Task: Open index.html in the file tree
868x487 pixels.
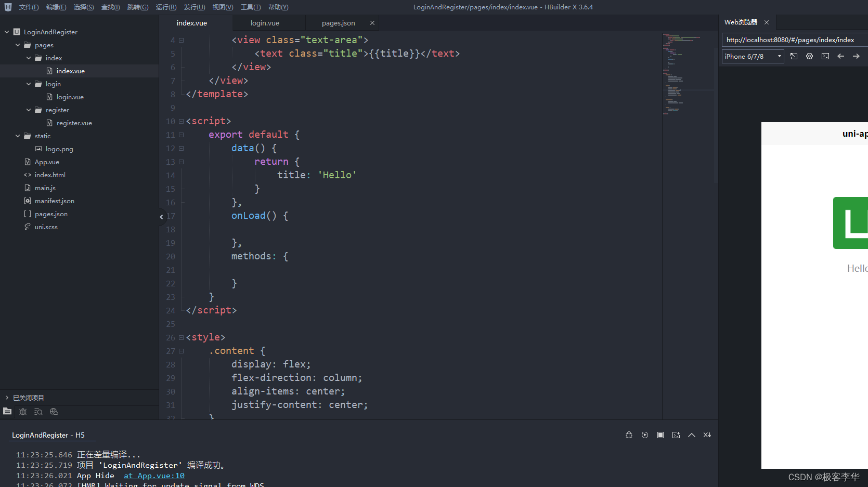Action: pyautogui.click(x=50, y=175)
